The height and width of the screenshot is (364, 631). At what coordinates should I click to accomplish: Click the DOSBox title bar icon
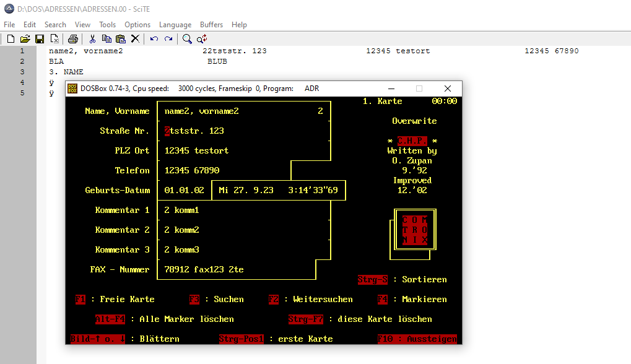(73, 89)
